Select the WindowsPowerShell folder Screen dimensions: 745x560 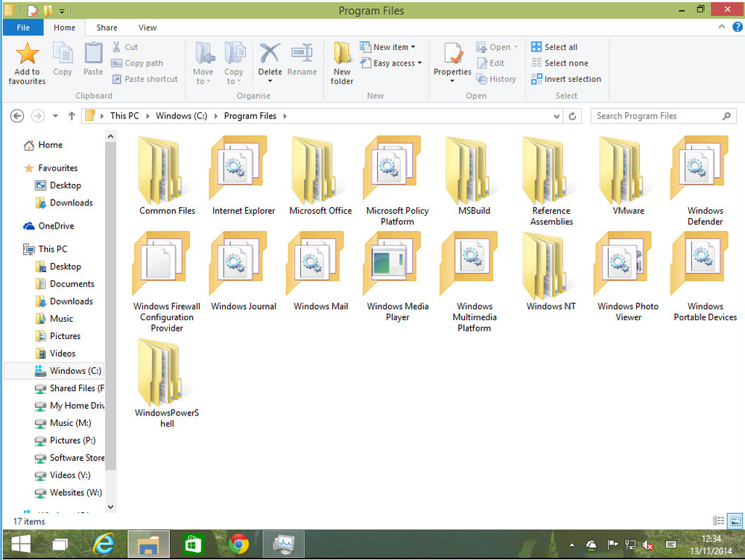[167, 383]
